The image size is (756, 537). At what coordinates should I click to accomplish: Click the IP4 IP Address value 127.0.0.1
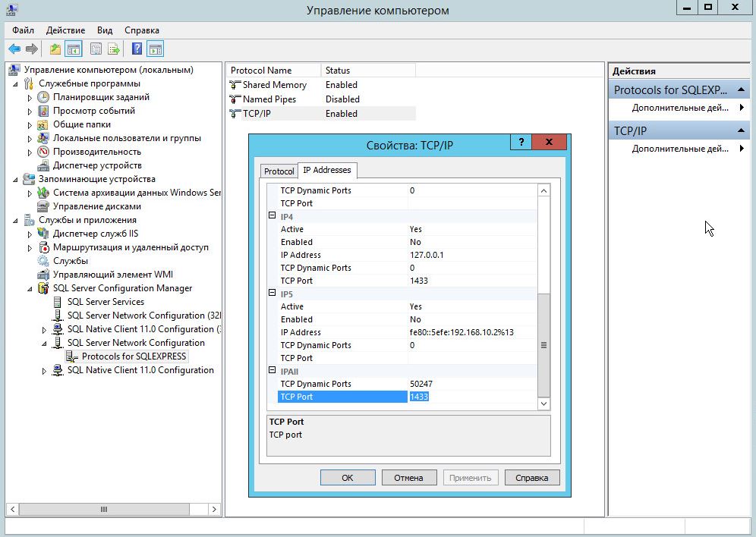point(472,255)
